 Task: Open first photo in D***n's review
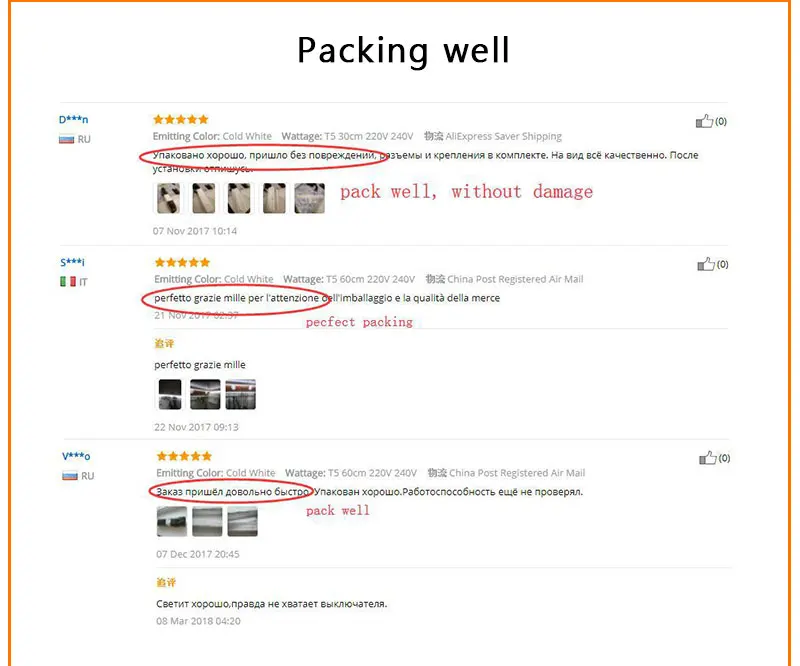(x=168, y=198)
